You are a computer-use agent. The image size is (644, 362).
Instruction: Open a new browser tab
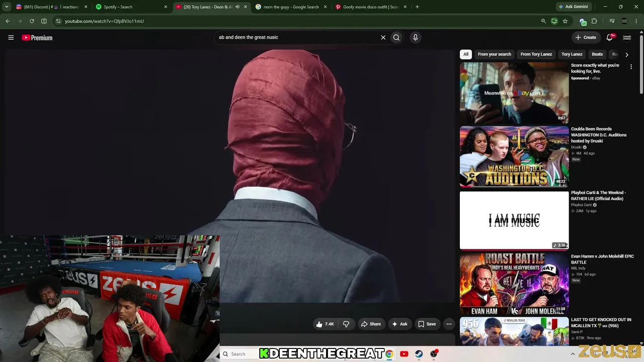point(417,7)
